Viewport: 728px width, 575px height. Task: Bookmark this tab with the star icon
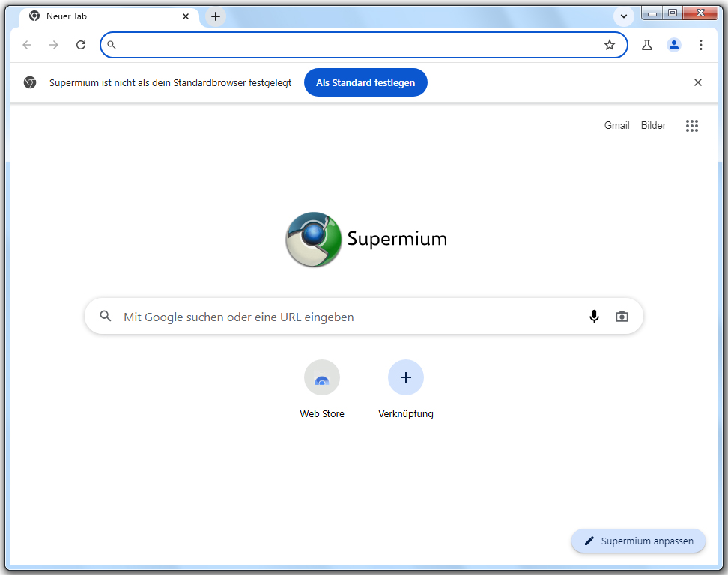610,45
